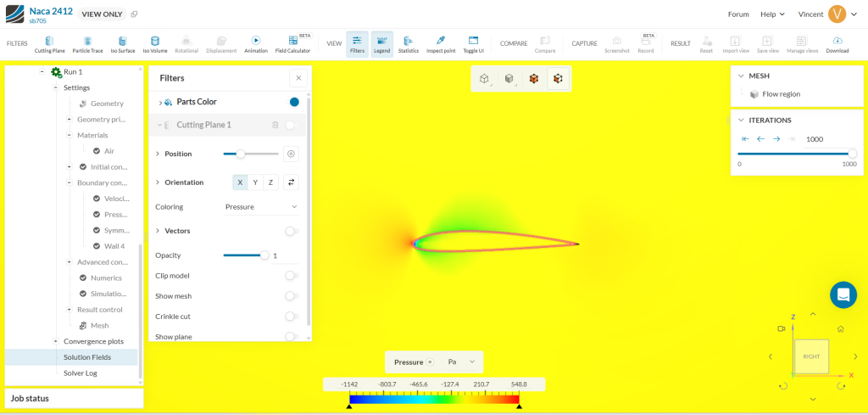The image size is (868, 415).
Task: Open the Iso Volume filter
Action: [154, 44]
